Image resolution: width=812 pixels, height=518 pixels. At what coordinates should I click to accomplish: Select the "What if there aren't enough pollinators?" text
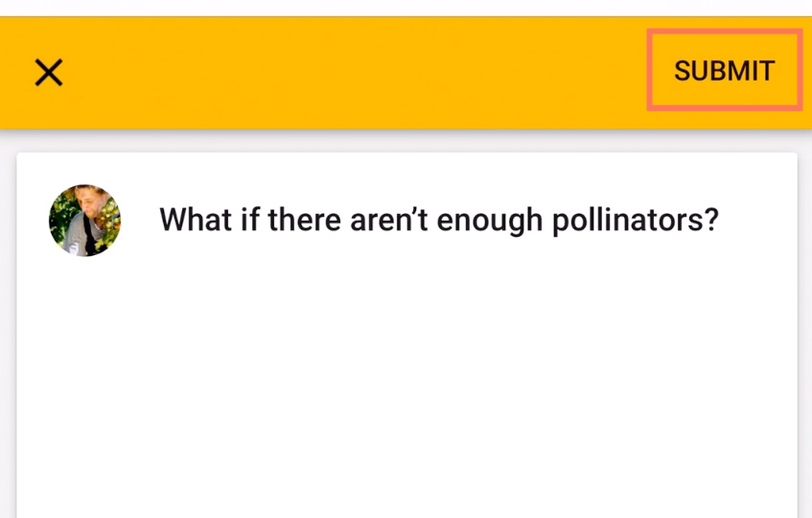point(439,220)
